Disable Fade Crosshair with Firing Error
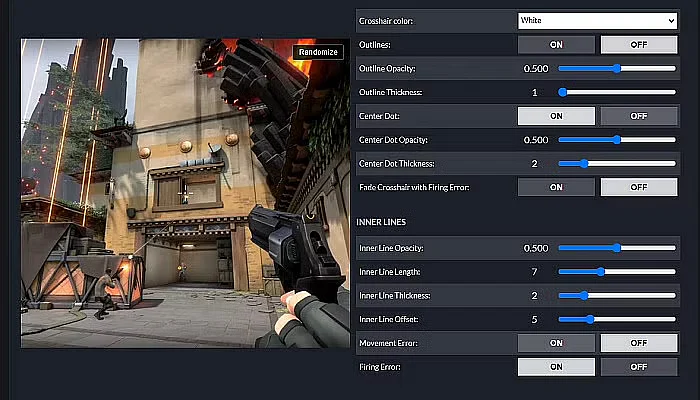Viewport: 700px width, 400px height. [639, 187]
